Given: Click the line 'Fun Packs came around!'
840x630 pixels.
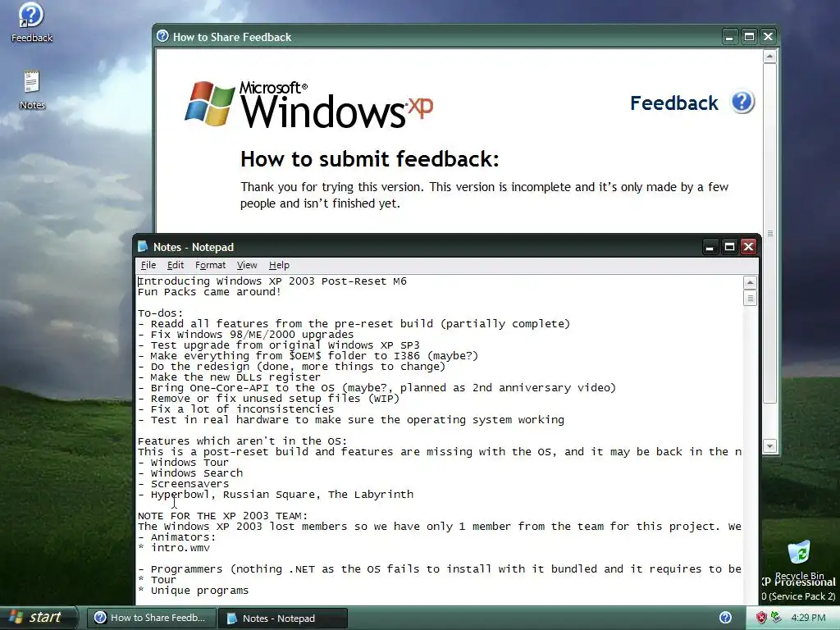Looking at the screenshot, I should [209, 292].
